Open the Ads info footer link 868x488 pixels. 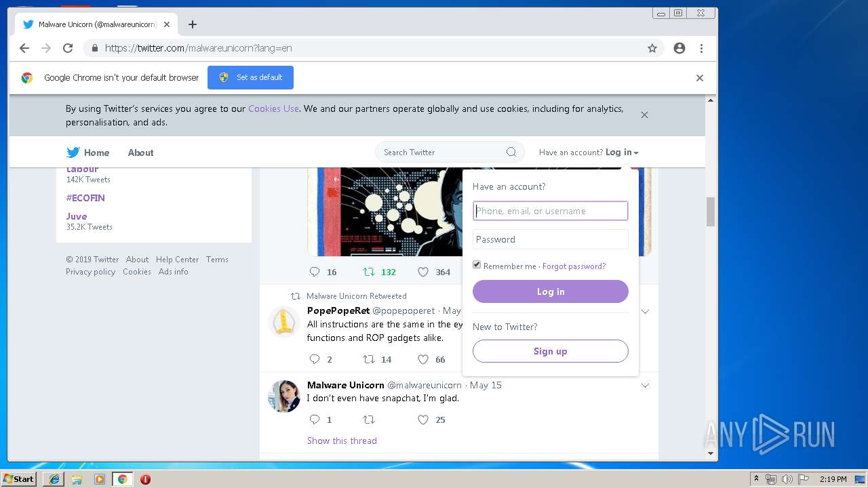pyautogui.click(x=173, y=272)
